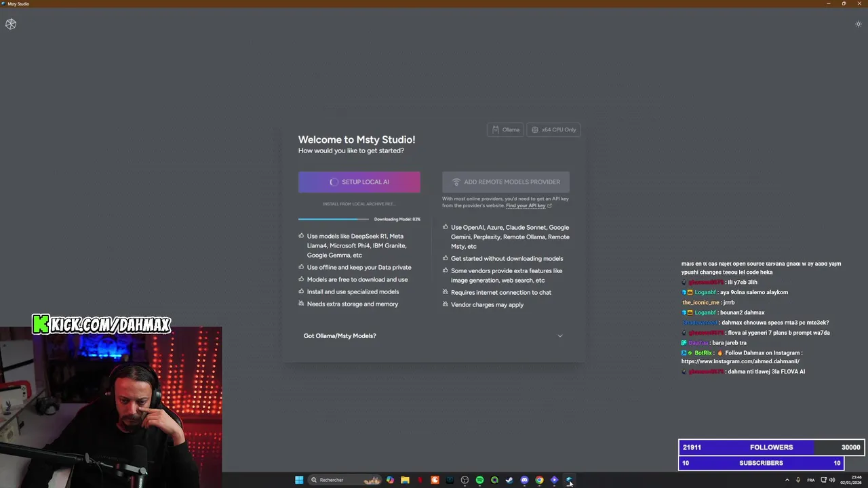The width and height of the screenshot is (868, 488).
Task: Click the Instagram link in BotRix chat message
Action: [741, 361]
